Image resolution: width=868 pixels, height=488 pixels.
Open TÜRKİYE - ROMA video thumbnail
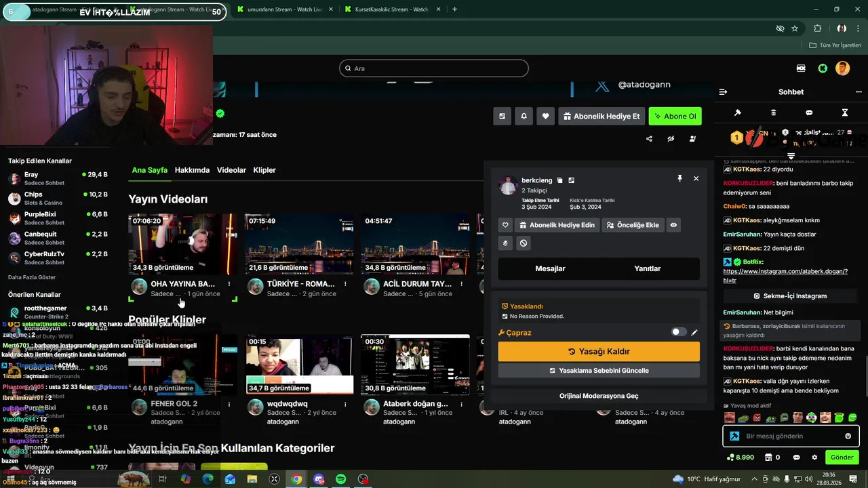(299, 244)
